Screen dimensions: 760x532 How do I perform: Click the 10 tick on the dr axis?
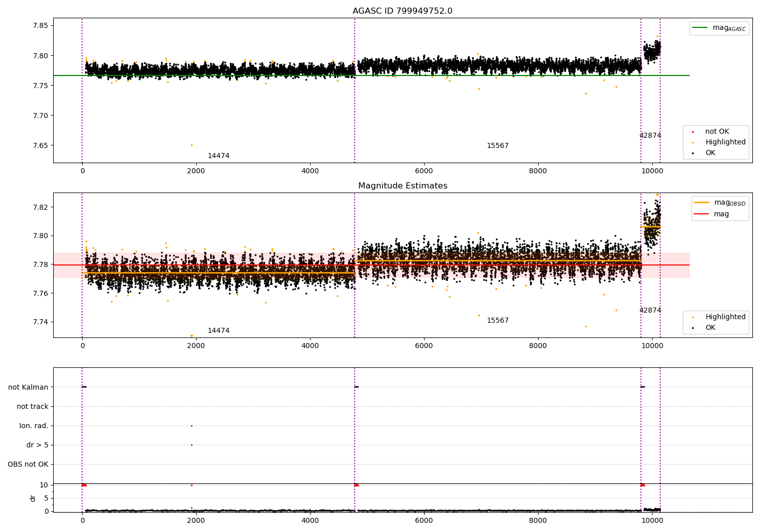tap(44, 485)
